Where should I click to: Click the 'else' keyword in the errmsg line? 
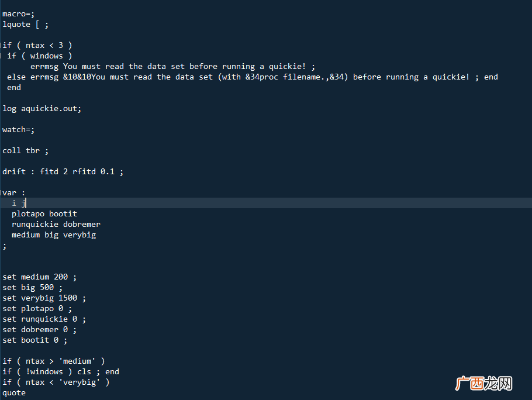point(16,77)
